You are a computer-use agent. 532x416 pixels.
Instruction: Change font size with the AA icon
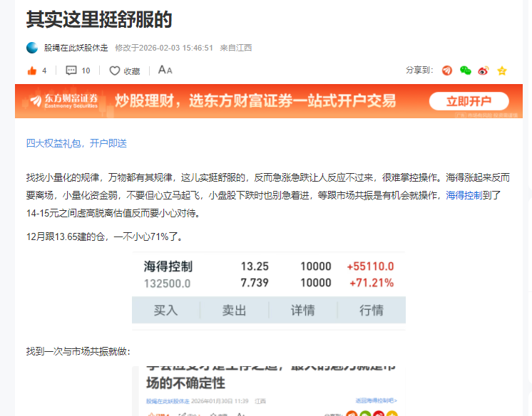(x=165, y=71)
